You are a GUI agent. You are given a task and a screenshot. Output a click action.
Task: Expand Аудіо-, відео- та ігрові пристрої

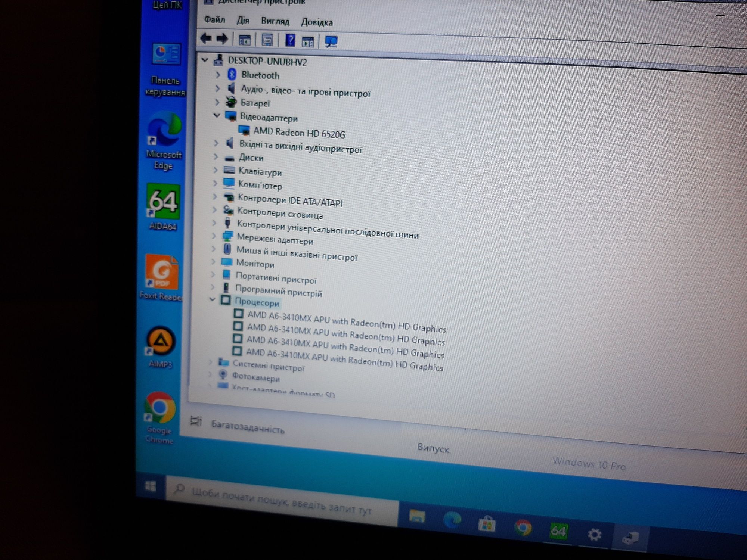217,89
